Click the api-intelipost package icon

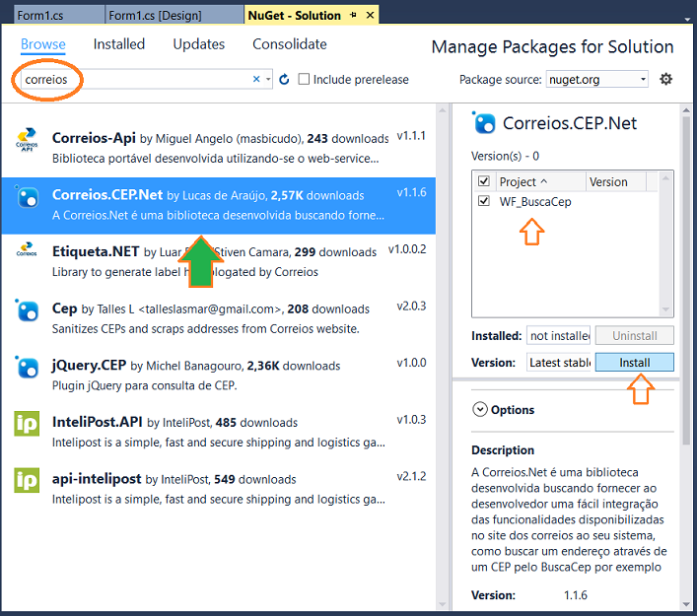[x=27, y=480]
